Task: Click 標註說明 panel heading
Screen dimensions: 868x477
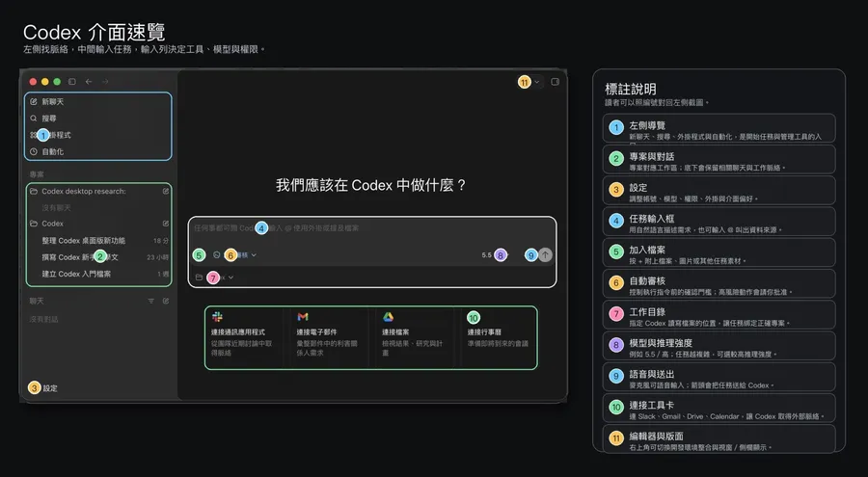Action: 631,89
